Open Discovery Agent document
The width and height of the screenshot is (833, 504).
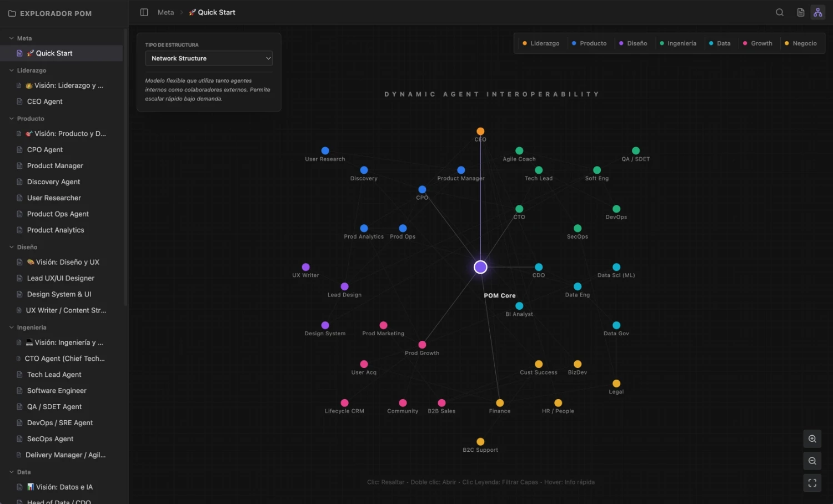tap(61, 182)
